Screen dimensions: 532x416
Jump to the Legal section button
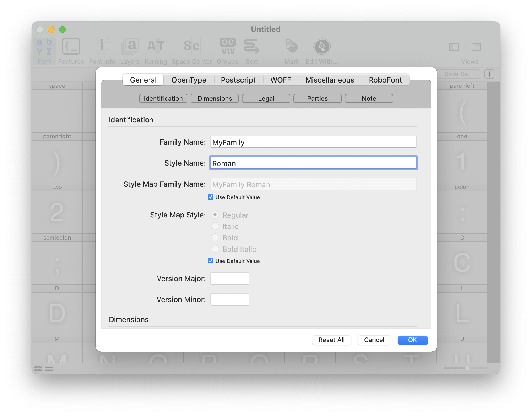click(266, 98)
